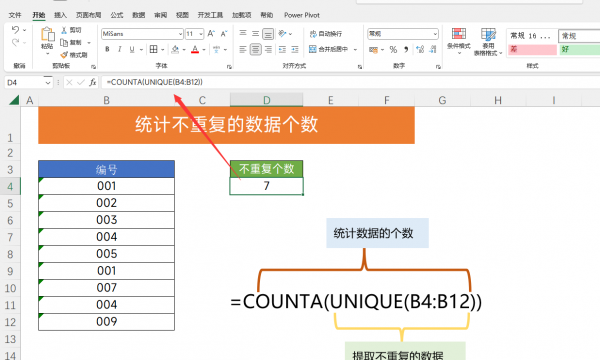The width and height of the screenshot is (600, 360).
Task: Open the Clipboard group dialog launcher
Action: (x=93, y=67)
